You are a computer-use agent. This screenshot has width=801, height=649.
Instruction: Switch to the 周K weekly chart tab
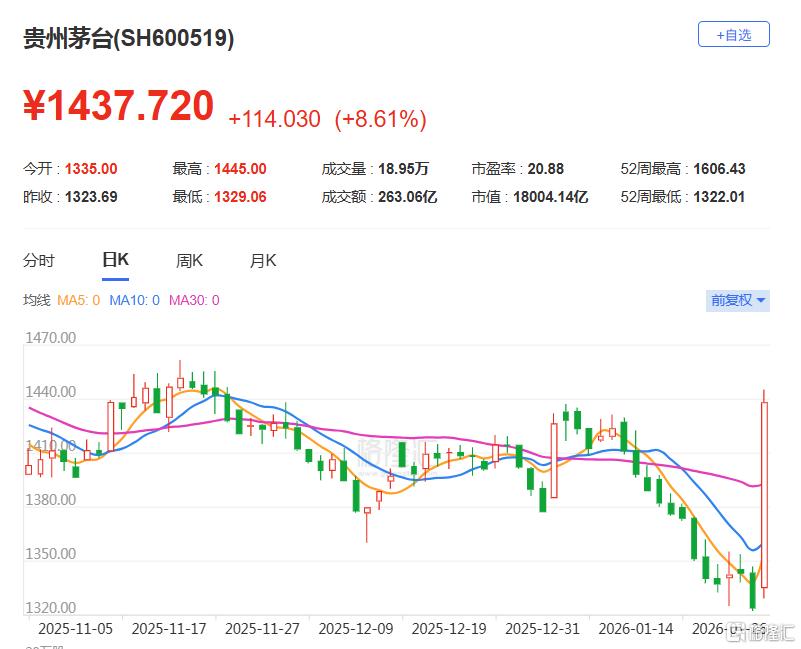[x=189, y=260]
